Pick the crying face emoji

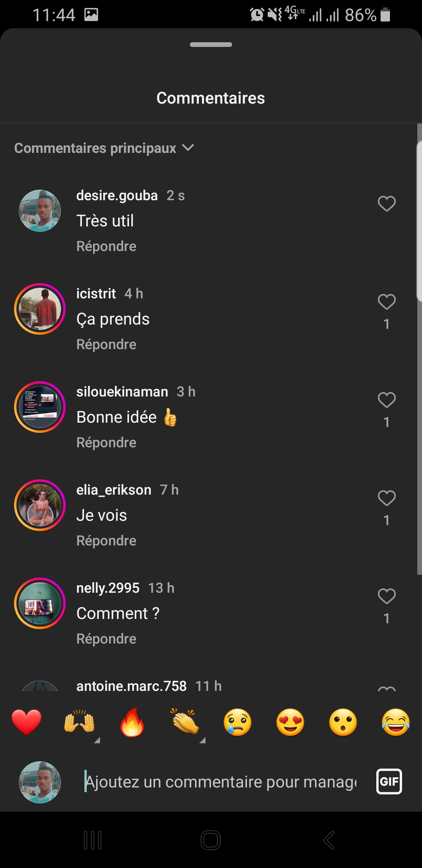tap(238, 722)
